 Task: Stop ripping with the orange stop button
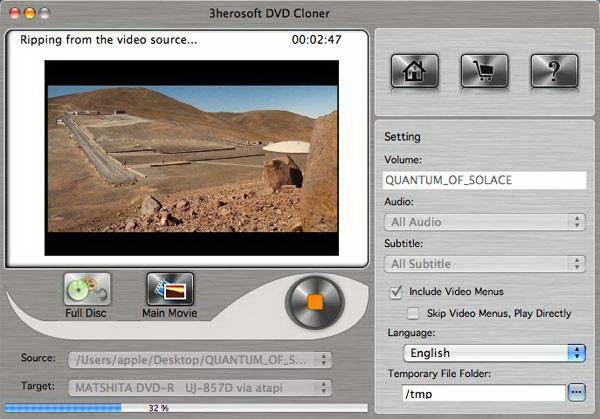pyautogui.click(x=315, y=302)
